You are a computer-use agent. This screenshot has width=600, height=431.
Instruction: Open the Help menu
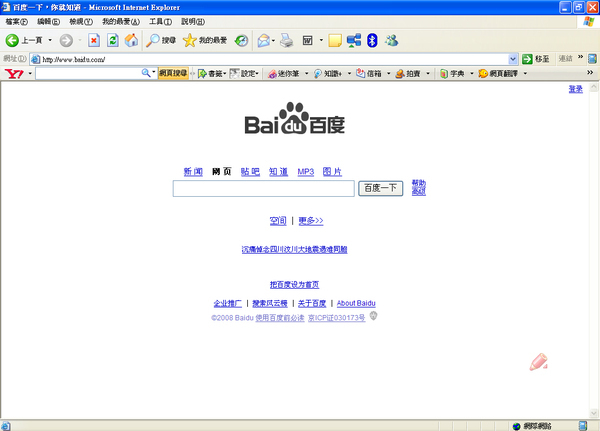[x=193, y=22]
